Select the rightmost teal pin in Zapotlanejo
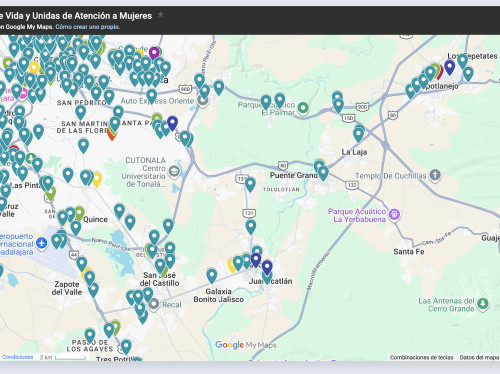The image size is (500, 374). click(468, 74)
